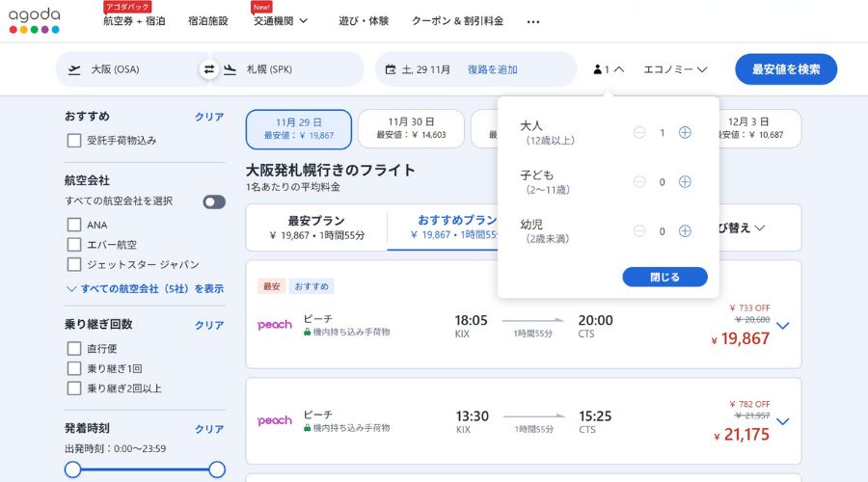Select 最安プラン tab
Image resolution: width=868 pixels, height=482 pixels.
coord(316,228)
